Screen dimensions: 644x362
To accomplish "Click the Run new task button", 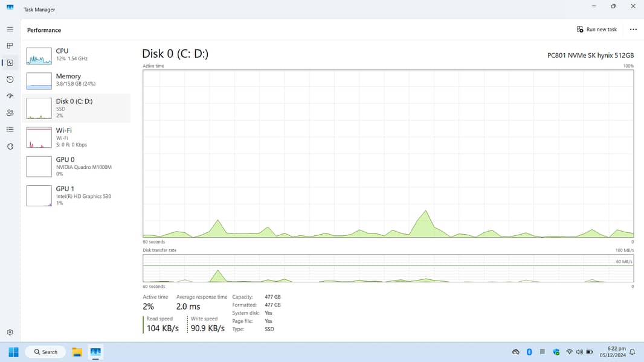I will pyautogui.click(x=597, y=30).
